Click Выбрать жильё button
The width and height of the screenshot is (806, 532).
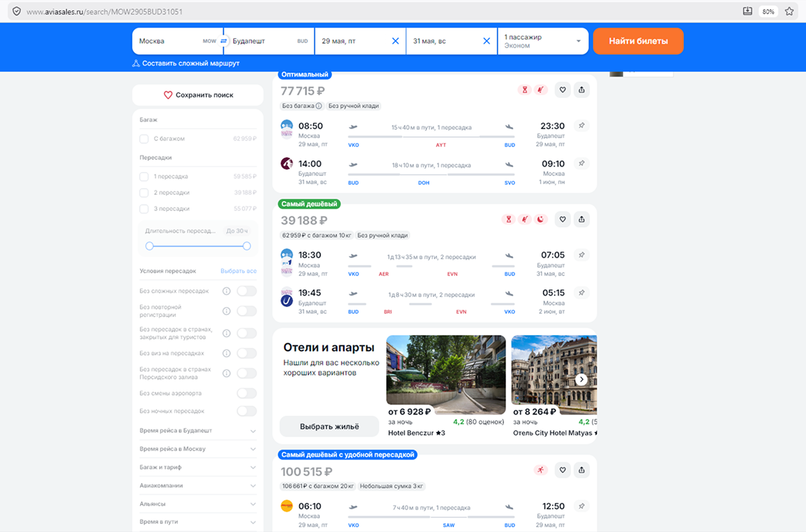click(329, 427)
